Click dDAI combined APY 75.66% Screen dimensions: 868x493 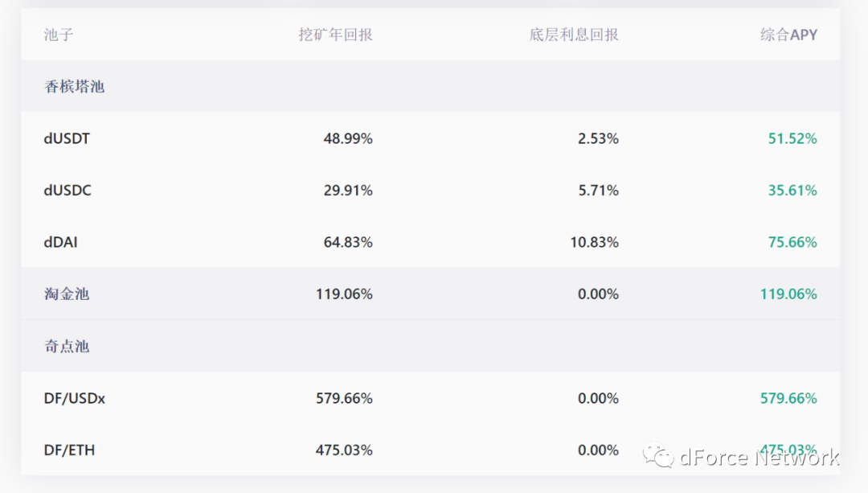click(x=792, y=242)
